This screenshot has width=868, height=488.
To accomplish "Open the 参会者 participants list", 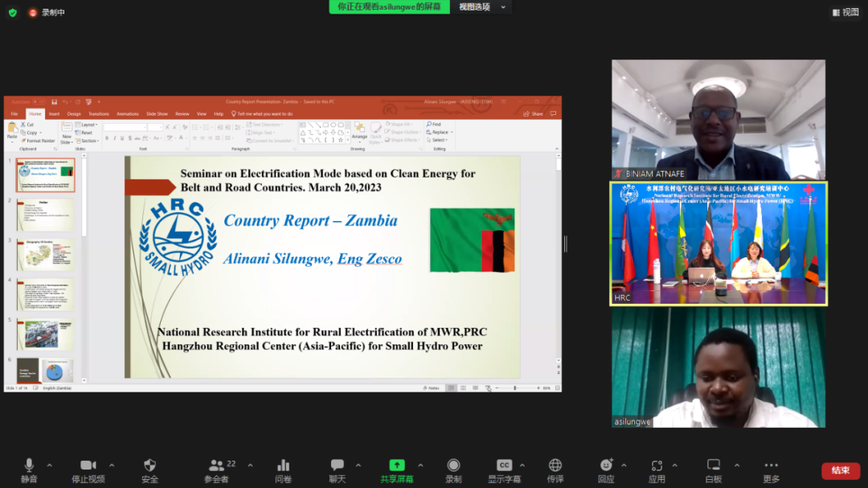I will point(216,470).
